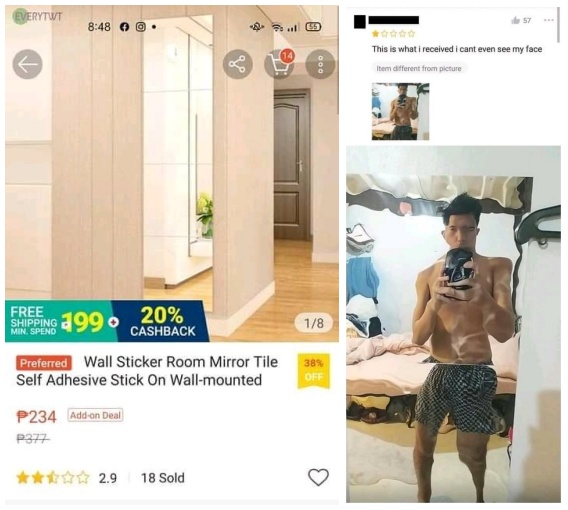568x510 pixels.
Task: Click the product title Wall Sticker Room Mirror
Action: 147,371
